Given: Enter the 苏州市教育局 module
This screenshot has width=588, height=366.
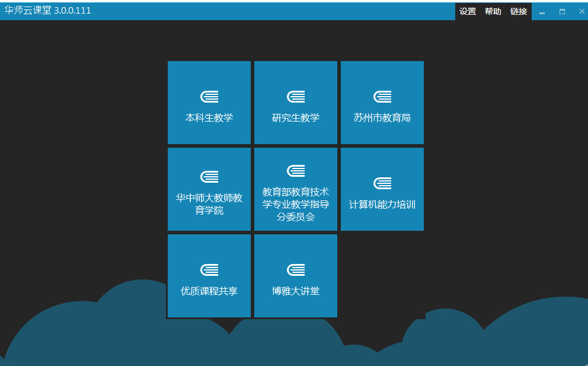Looking at the screenshot, I should 382,102.
